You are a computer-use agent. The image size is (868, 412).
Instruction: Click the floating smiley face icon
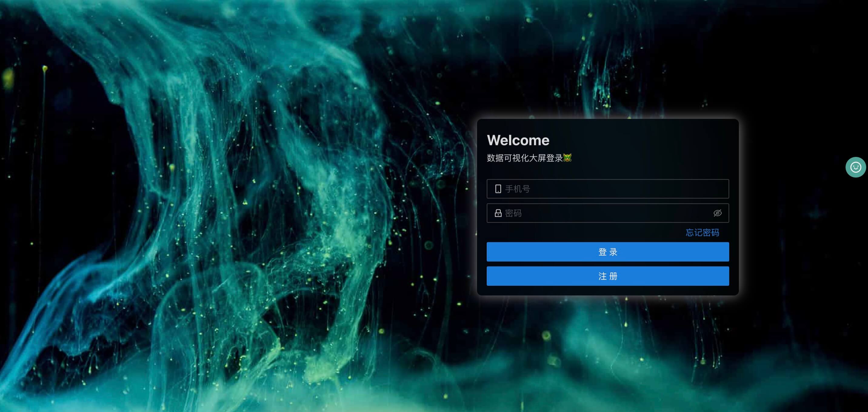point(856,167)
